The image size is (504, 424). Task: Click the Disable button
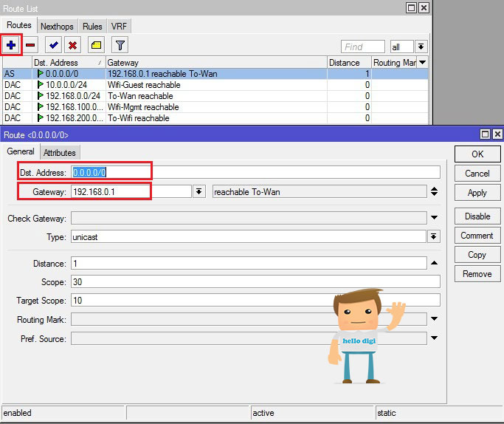point(477,216)
